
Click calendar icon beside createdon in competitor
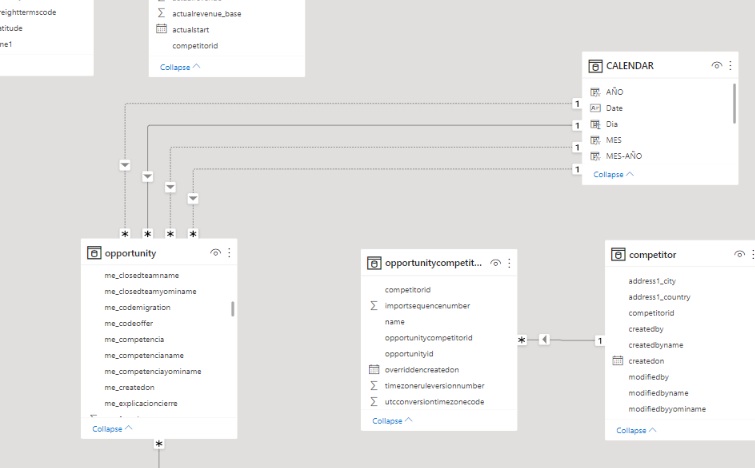(x=618, y=361)
